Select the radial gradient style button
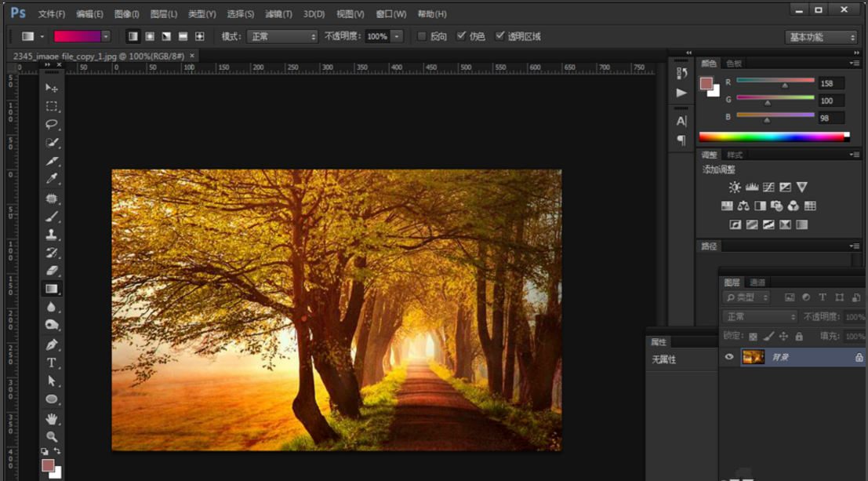The image size is (868, 481). point(150,36)
